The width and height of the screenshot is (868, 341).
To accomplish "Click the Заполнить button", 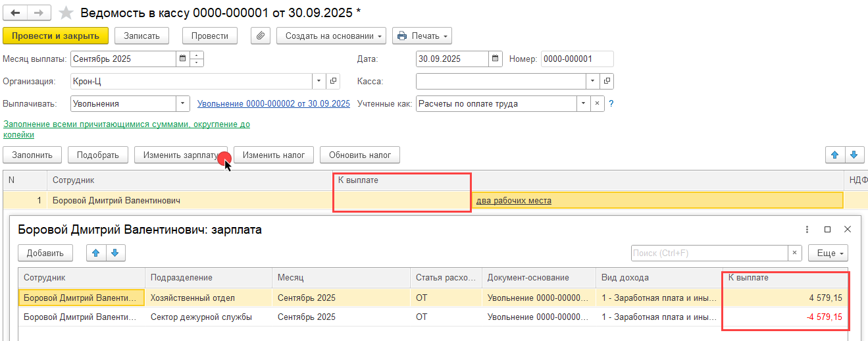I will point(32,155).
